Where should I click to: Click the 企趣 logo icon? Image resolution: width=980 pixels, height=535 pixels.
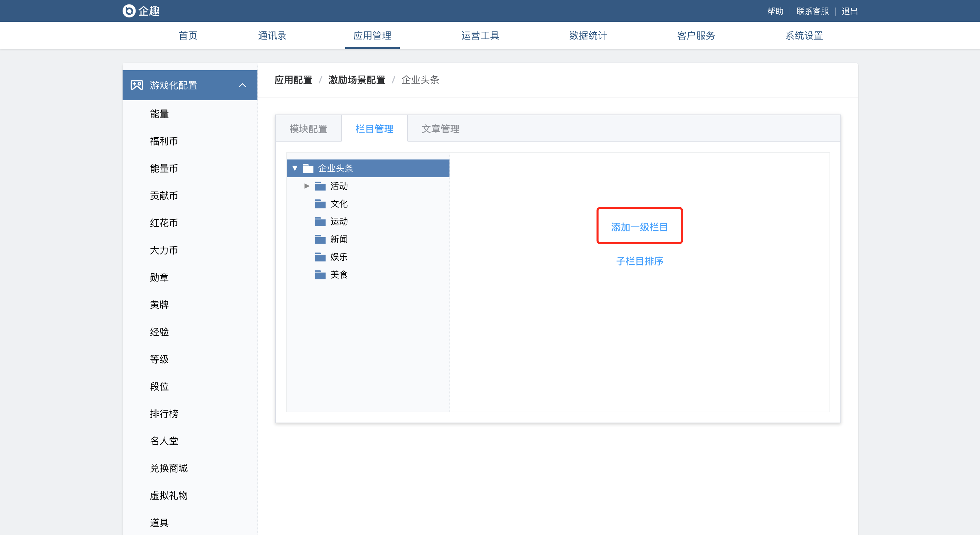point(129,11)
